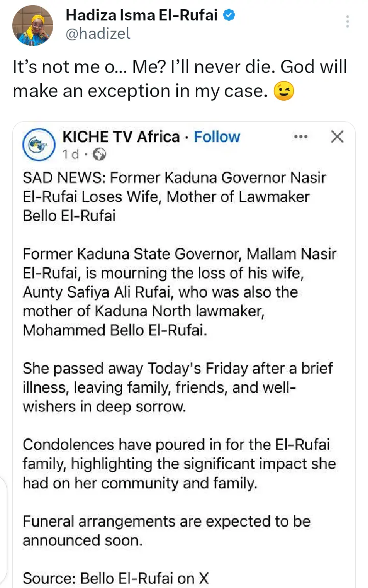Dismiss the KICHE TV Africa post with X
368x588 pixels.
tap(337, 137)
